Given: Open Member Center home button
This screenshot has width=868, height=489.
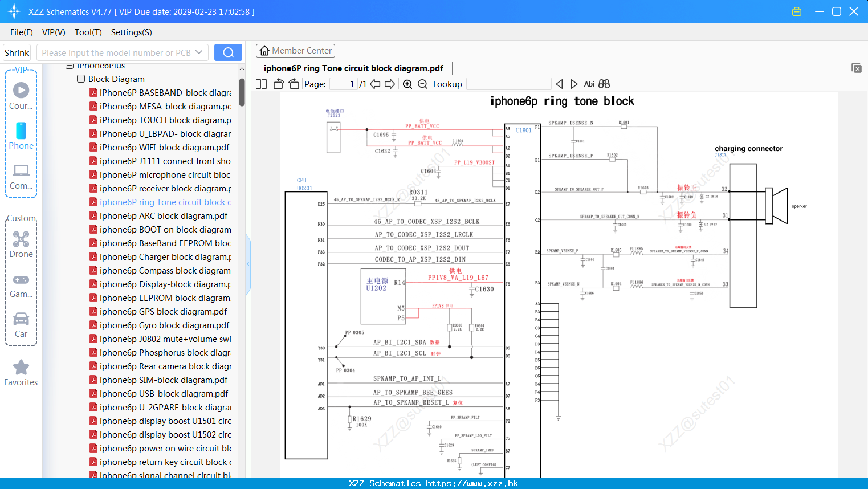Looking at the screenshot, I should pyautogui.click(x=295, y=51).
